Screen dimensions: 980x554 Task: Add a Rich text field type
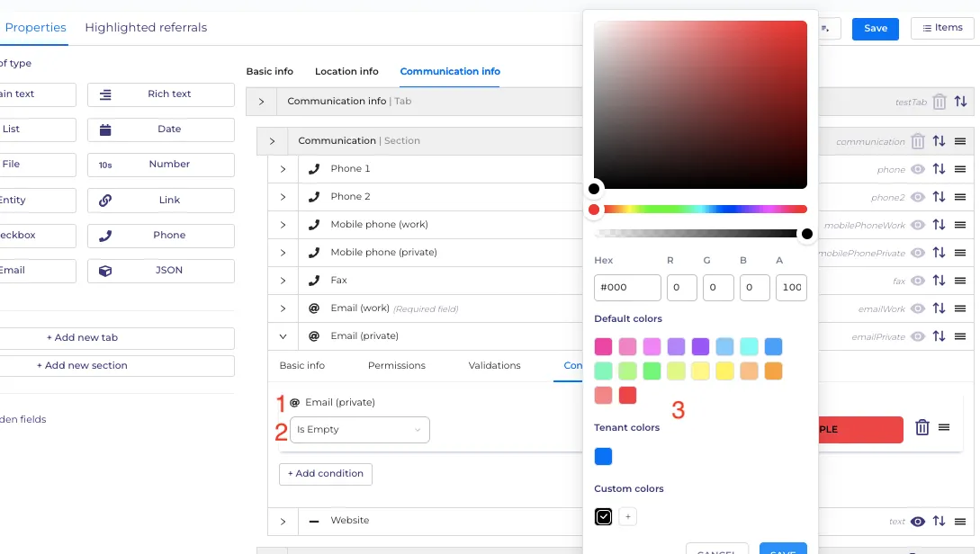point(160,94)
